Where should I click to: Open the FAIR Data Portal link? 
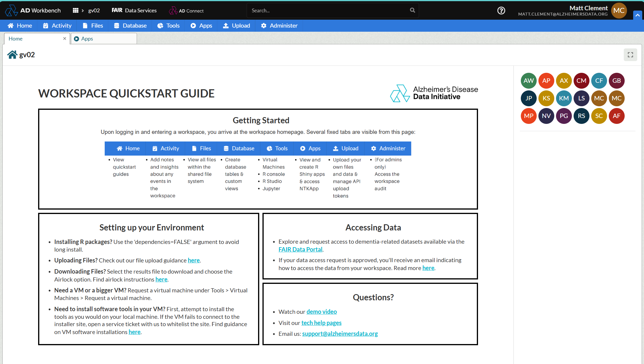point(300,250)
